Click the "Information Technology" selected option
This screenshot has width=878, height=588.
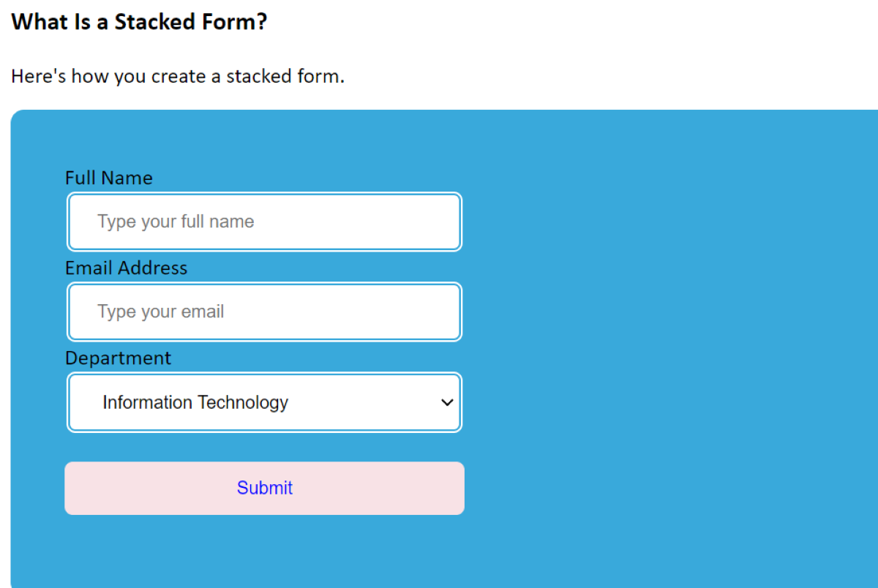(195, 402)
